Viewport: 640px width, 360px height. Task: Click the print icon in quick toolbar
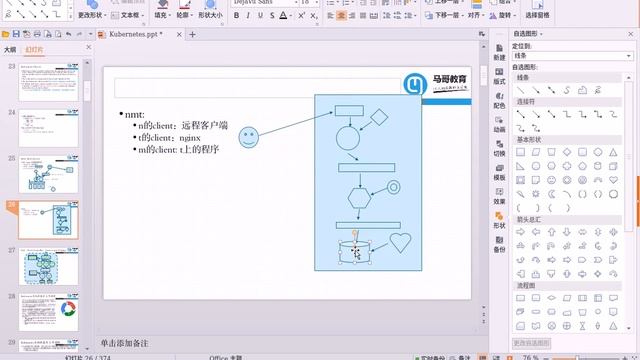coord(37,34)
